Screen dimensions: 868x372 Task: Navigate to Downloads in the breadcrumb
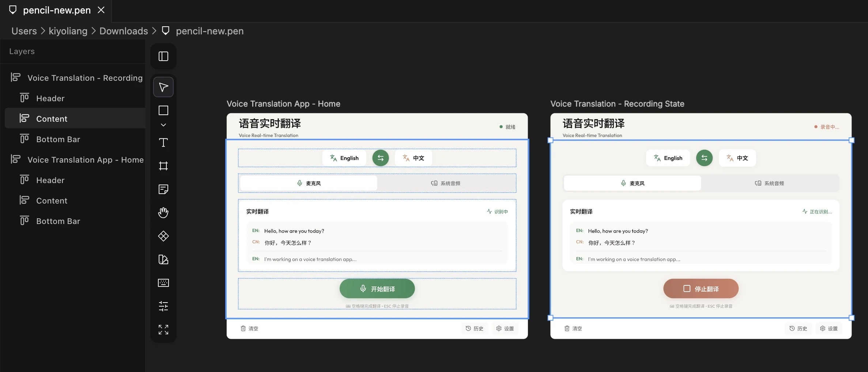coord(123,31)
